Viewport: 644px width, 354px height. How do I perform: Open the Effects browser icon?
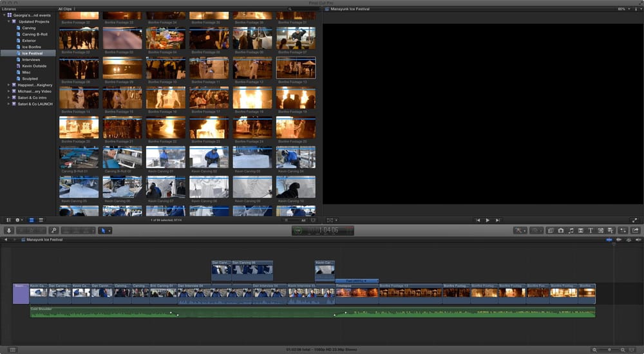pos(551,230)
